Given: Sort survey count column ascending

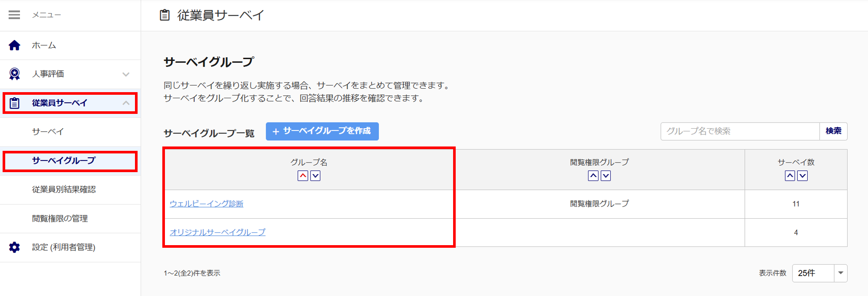Looking at the screenshot, I should coord(790,176).
